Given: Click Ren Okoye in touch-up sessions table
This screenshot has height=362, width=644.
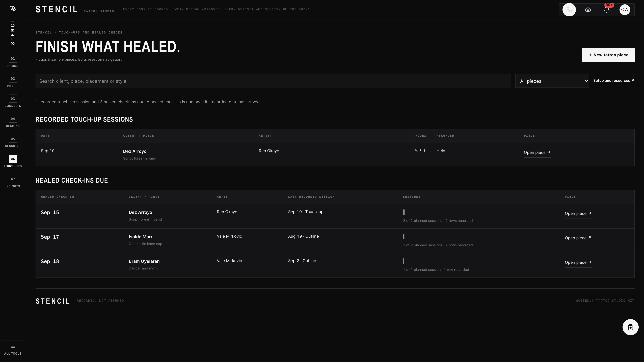Looking at the screenshot, I should point(269,151).
